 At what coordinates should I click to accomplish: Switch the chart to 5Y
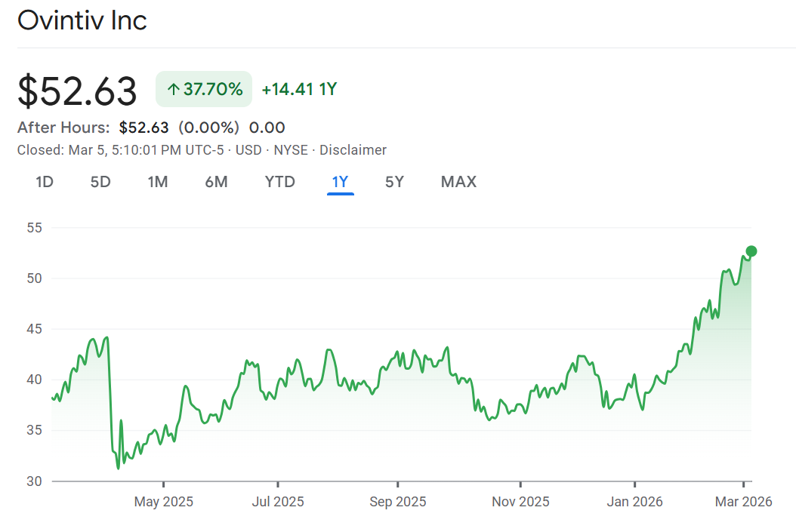[394, 182]
